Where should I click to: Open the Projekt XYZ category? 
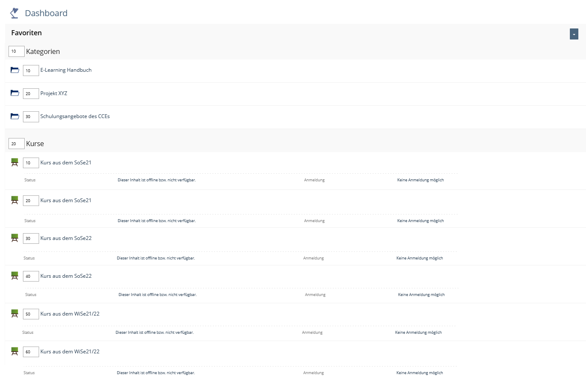coord(54,93)
